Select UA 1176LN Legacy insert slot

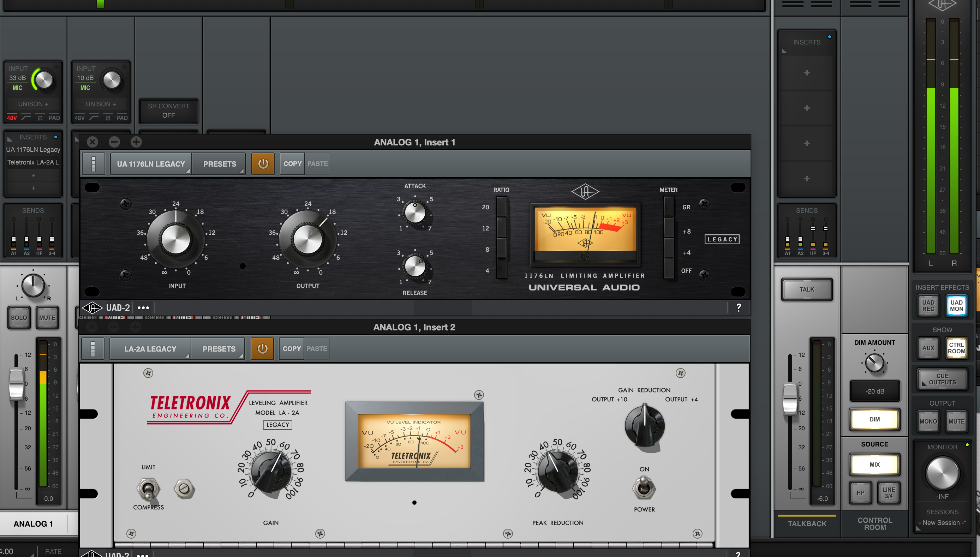33,150
